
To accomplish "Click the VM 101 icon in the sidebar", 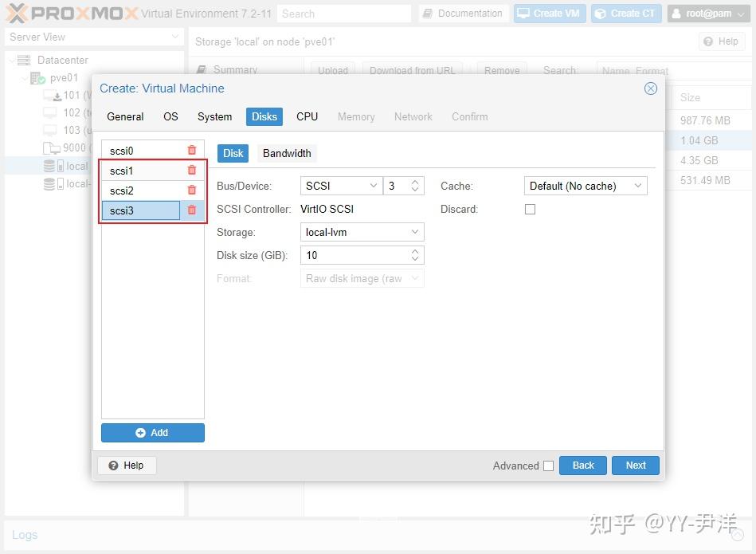I will click(x=51, y=96).
